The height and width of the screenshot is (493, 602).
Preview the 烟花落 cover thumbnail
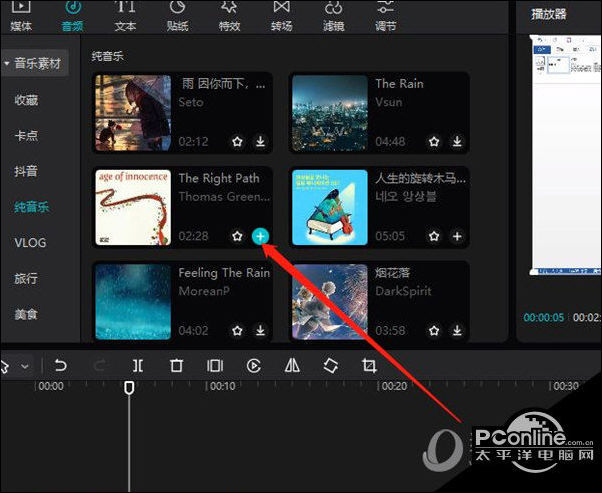330,302
